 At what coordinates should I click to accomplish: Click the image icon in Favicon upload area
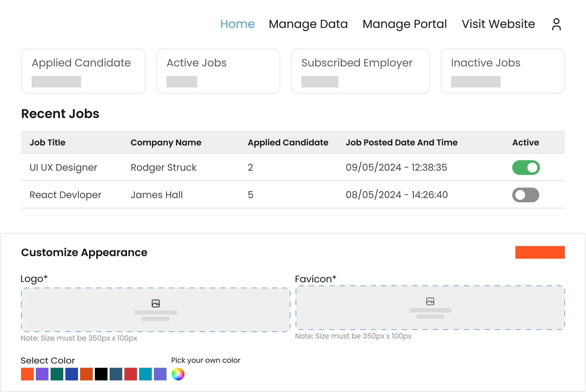click(x=430, y=301)
